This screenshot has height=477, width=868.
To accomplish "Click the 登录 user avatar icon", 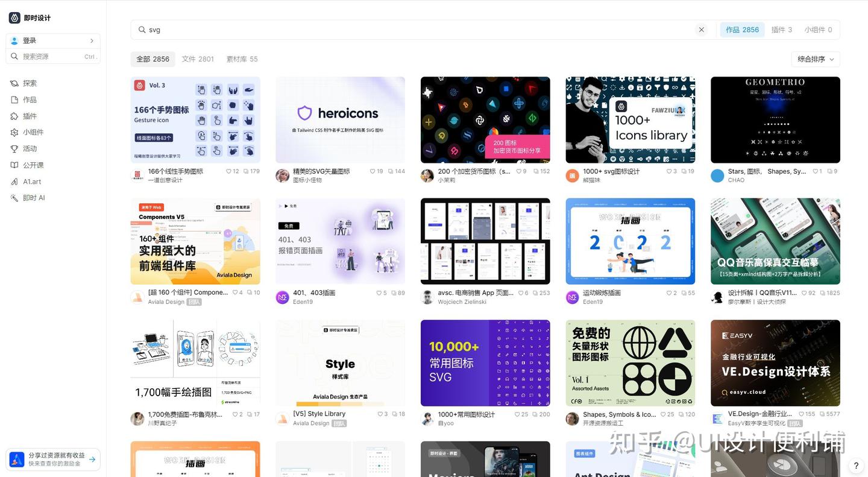I will pos(14,40).
